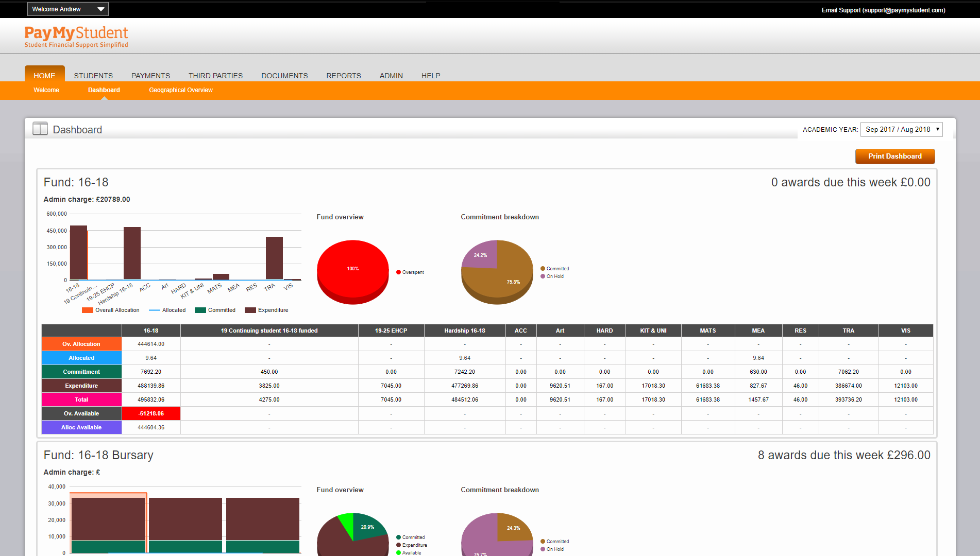Toggle the Expenditure series in the bar chart legend
This screenshot has width=980, height=556.
pyautogui.click(x=251, y=310)
